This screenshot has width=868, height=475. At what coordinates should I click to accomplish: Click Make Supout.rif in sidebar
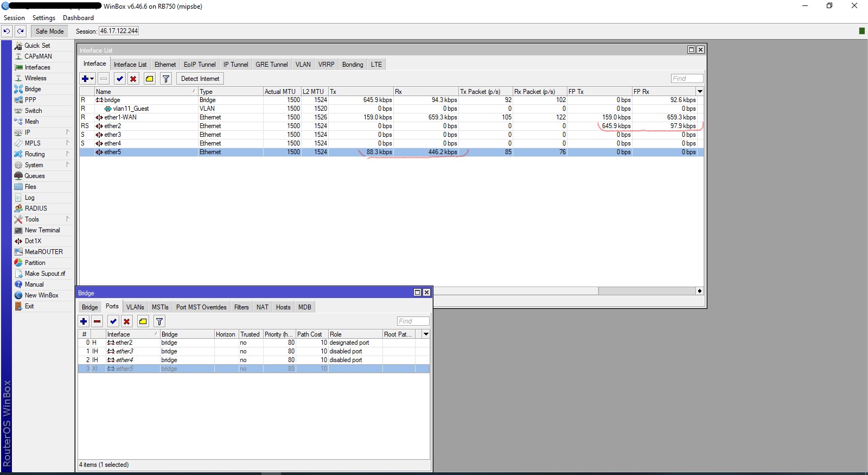(44, 274)
